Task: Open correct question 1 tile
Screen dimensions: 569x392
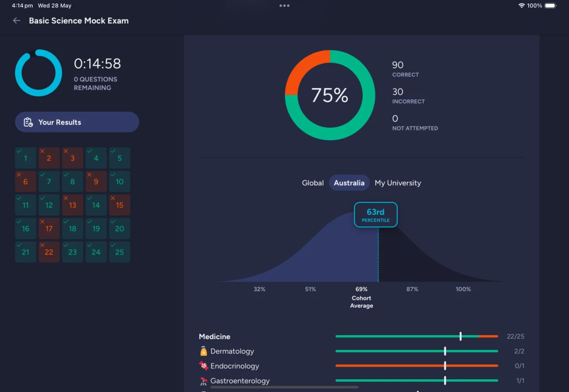Action: (25, 158)
